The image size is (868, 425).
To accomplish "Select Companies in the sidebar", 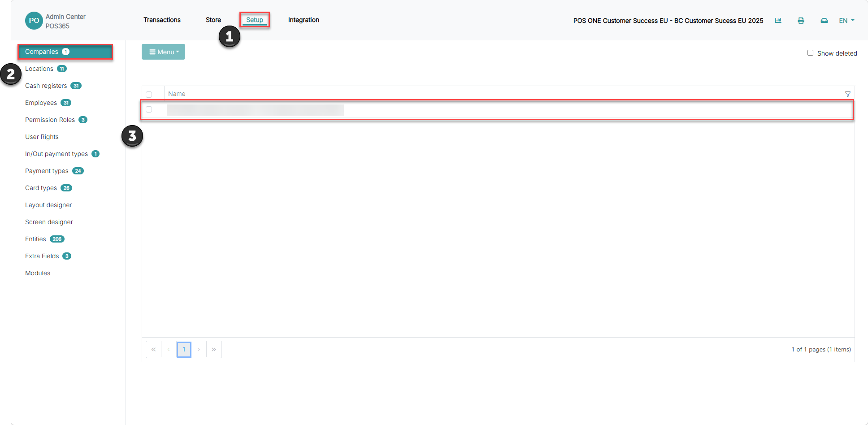I will click(x=65, y=52).
